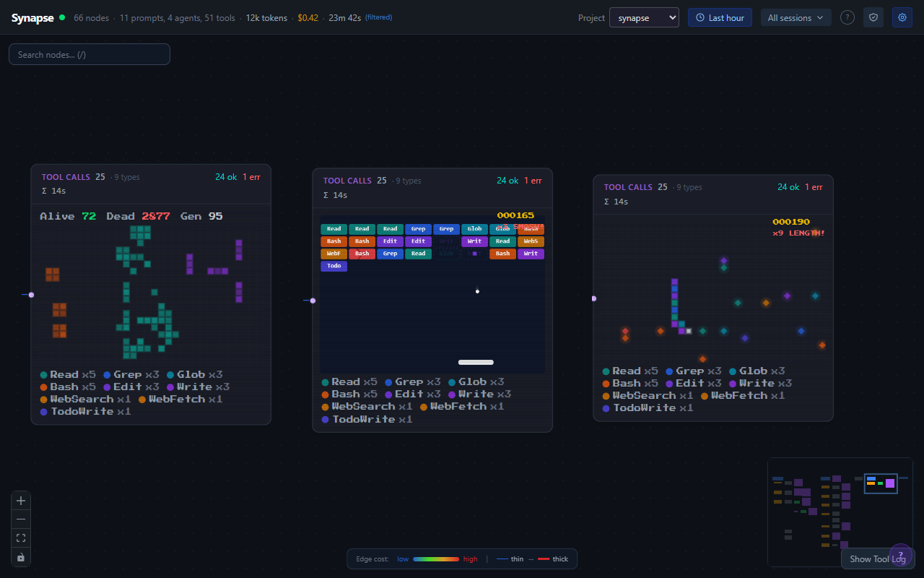This screenshot has width=924, height=578.
Task: Open the synapse project dropdown
Action: [644, 17]
